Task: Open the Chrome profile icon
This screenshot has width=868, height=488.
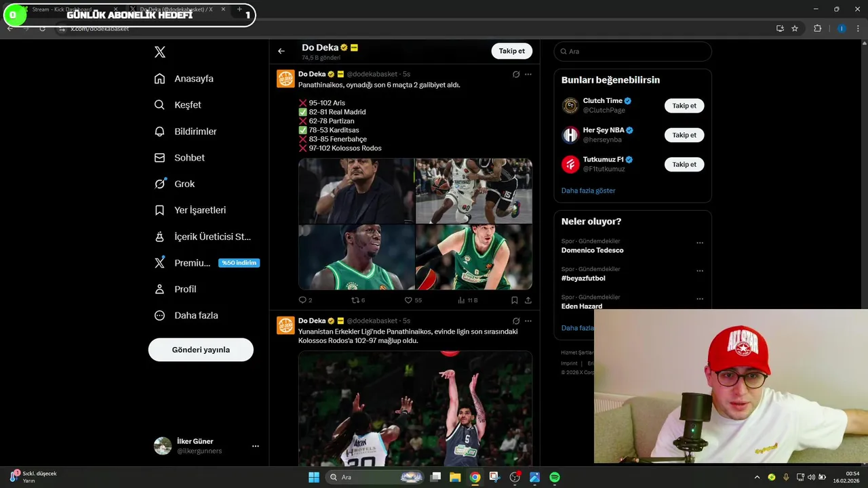Action: coord(842,28)
